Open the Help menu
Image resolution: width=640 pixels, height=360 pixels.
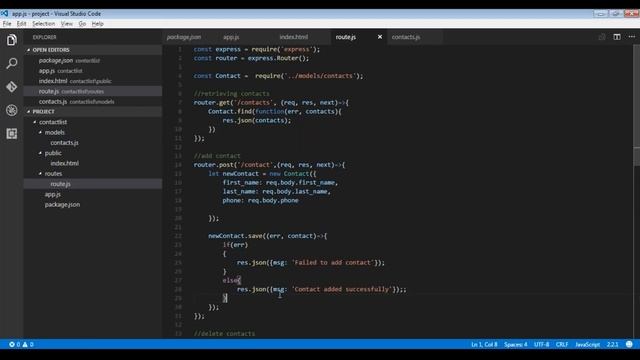coord(98,24)
